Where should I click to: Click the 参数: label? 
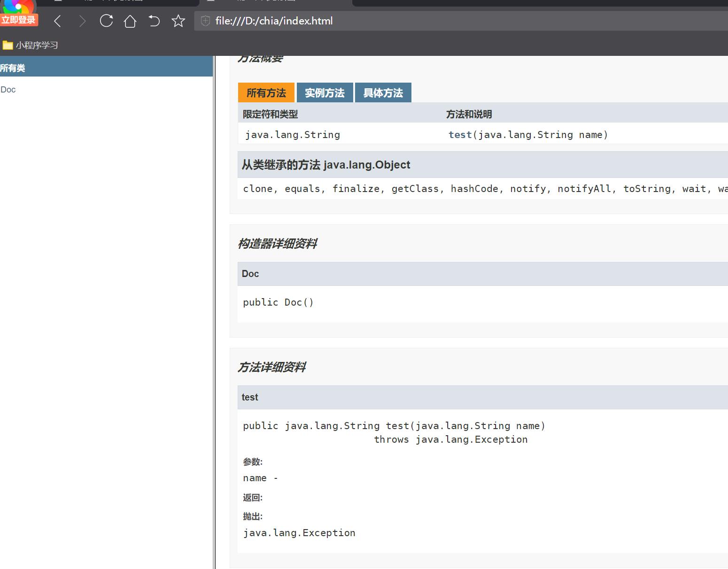tap(253, 462)
